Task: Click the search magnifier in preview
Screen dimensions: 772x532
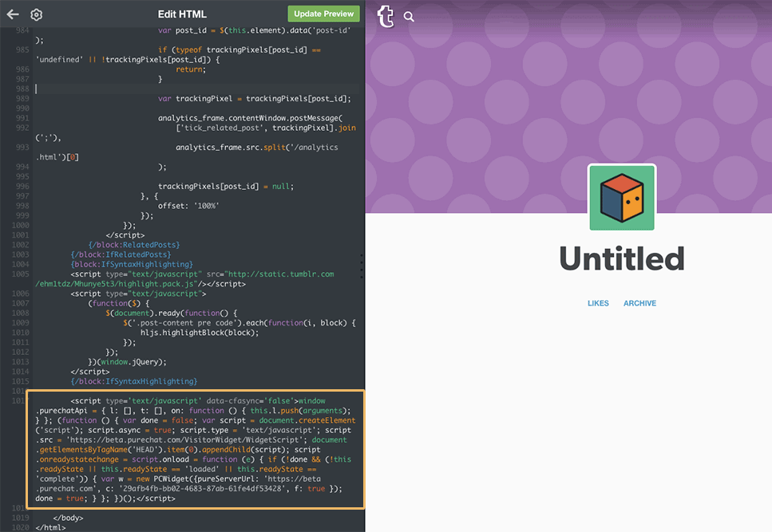Action: [x=409, y=17]
